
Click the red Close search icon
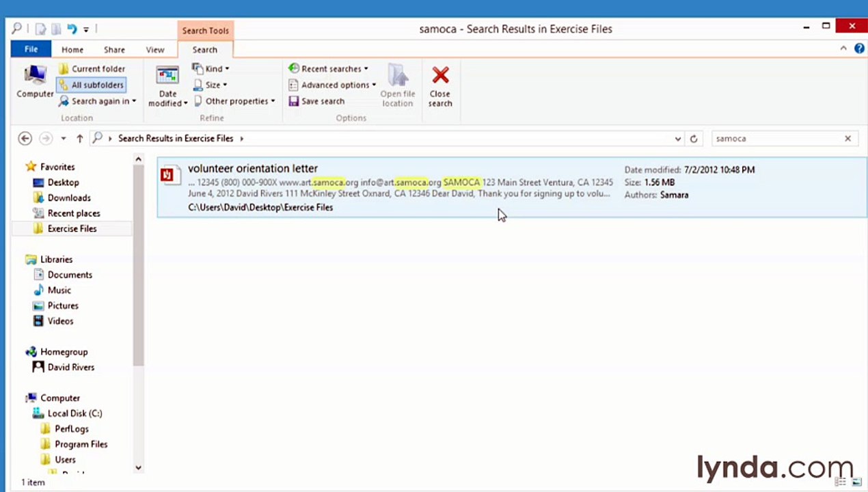click(440, 75)
